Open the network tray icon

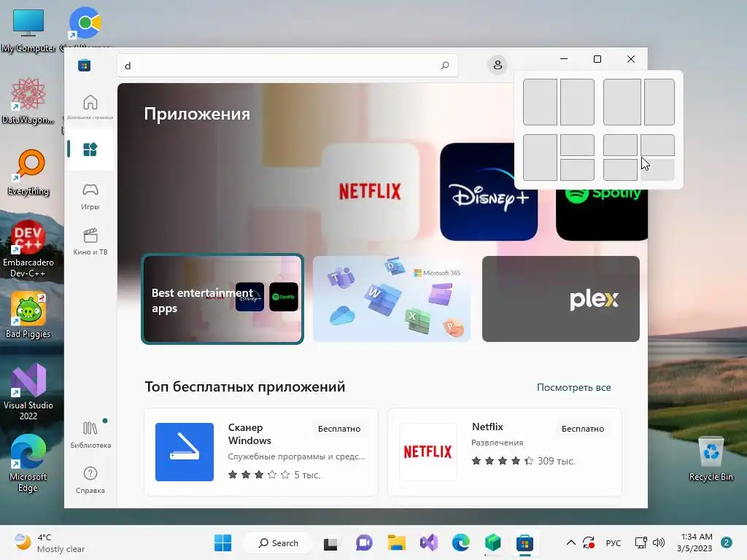click(x=641, y=542)
